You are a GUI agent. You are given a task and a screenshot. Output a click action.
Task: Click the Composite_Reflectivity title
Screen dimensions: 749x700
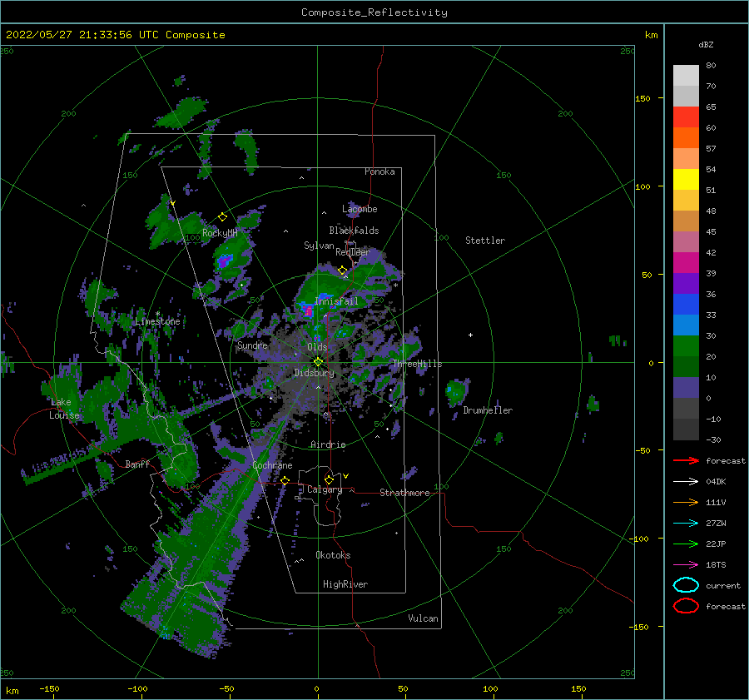point(374,12)
